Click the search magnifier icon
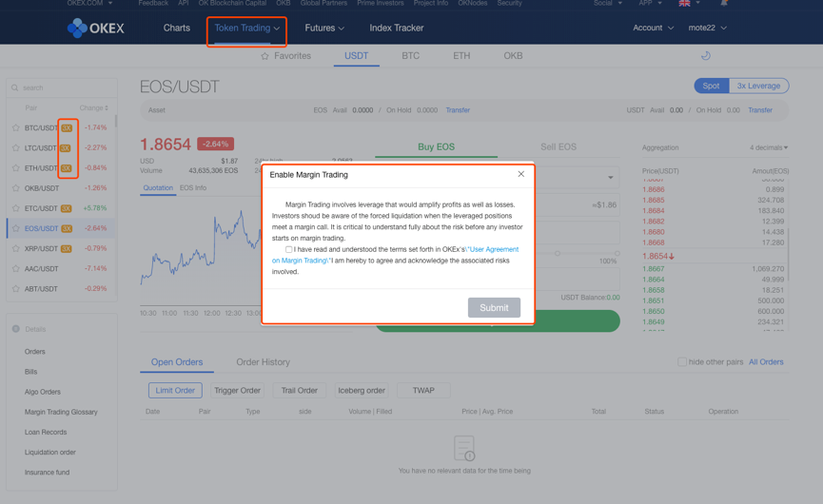This screenshot has width=823, height=504. click(14, 87)
